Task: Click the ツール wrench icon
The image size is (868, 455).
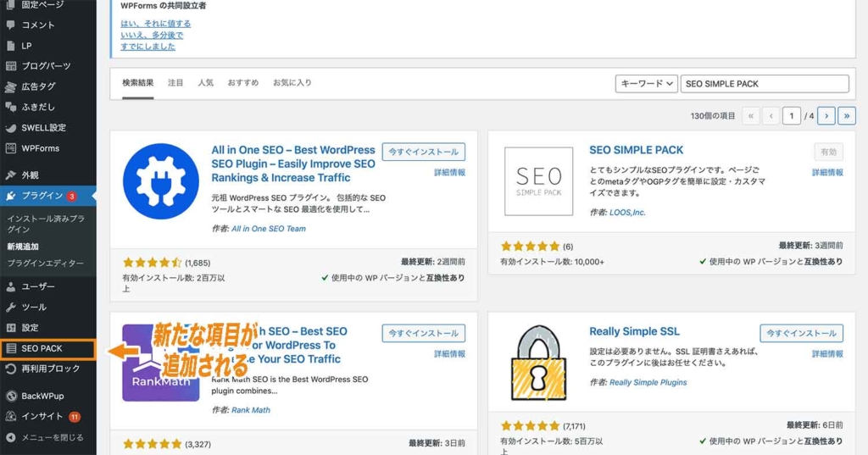Action: [10, 308]
